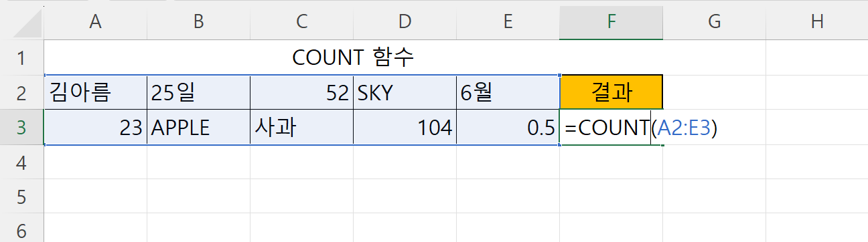The width and height of the screenshot is (868, 242).
Task: Select column A header
Action: point(96,21)
